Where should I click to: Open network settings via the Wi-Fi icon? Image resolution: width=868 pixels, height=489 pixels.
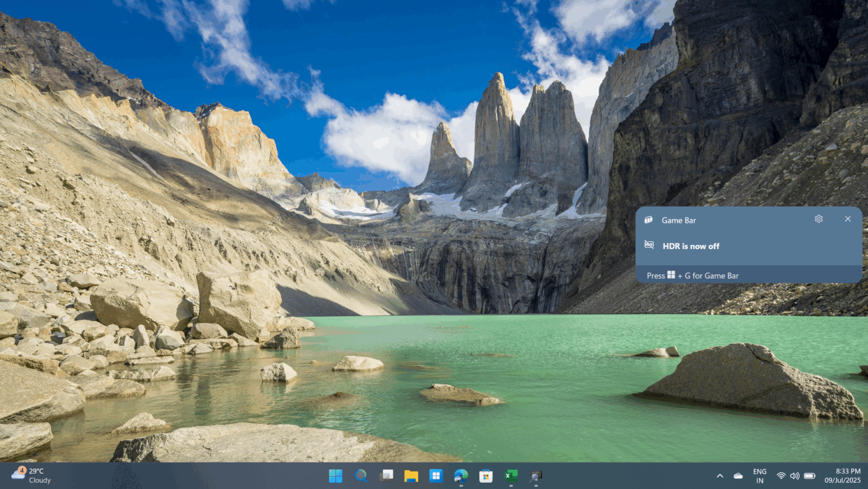pyautogui.click(x=780, y=476)
